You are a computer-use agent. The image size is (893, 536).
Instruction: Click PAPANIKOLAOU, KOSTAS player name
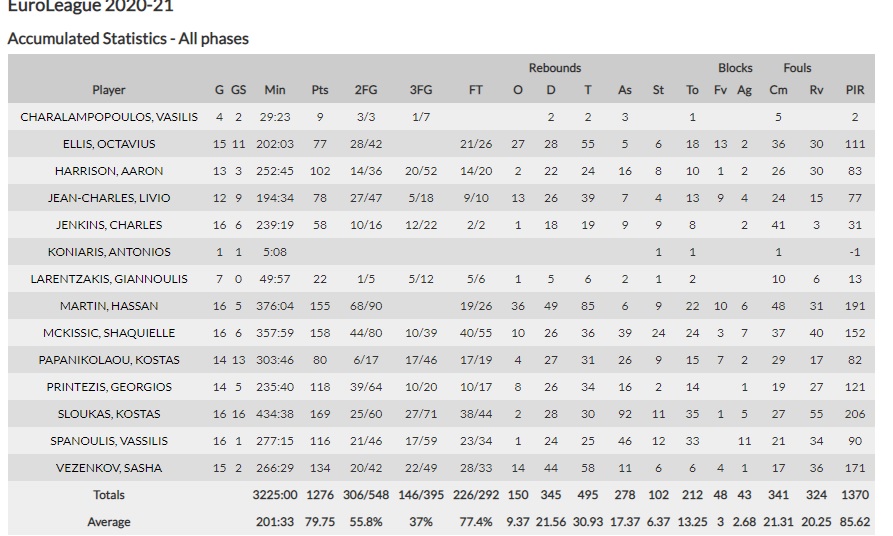click(x=109, y=360)
